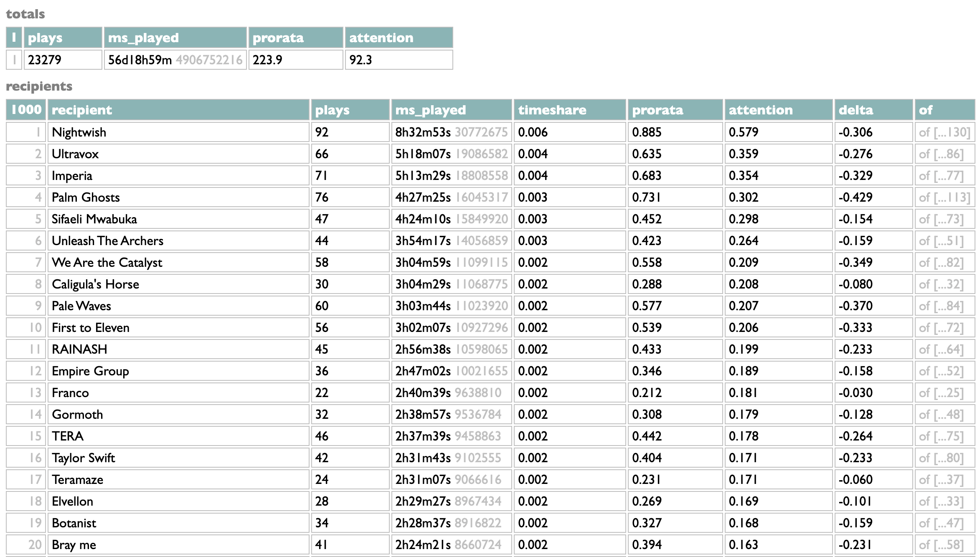Click the 'totals' section heading

(25, 14)
